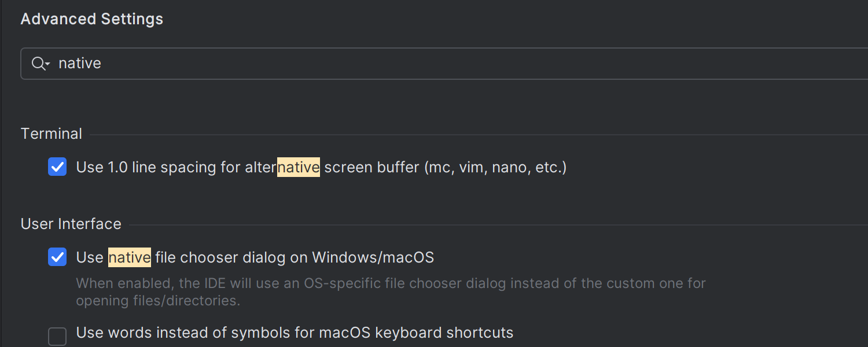Disable the native file chooser dialog checkbox
This screenshot has width=868, height=347.
coord(57,257)
